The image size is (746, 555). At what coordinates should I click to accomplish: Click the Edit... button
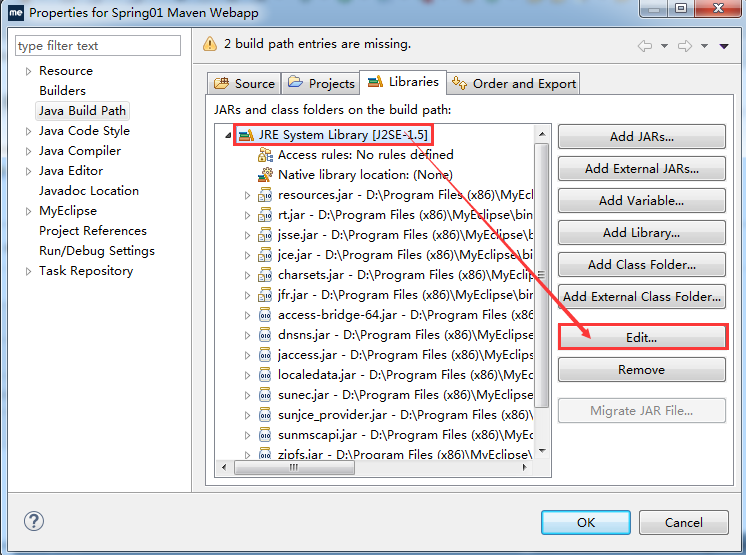[x=642, y=338]
